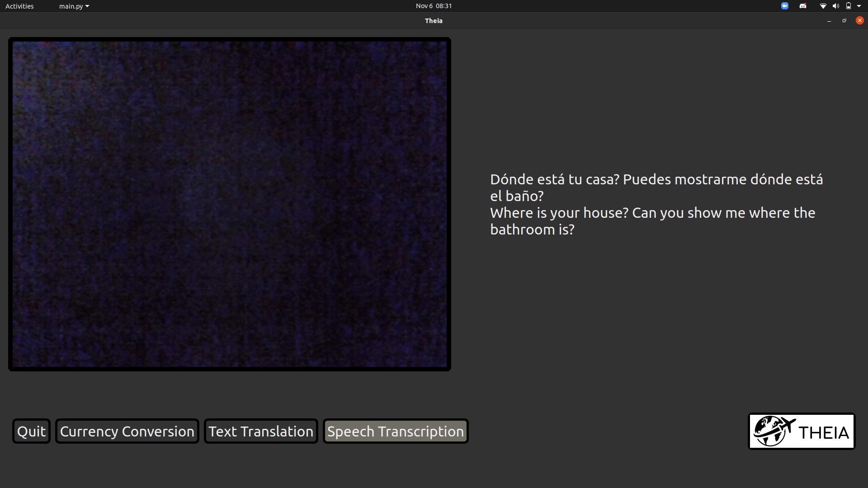Switch to Currency Conversion mode

pos(127,432)
